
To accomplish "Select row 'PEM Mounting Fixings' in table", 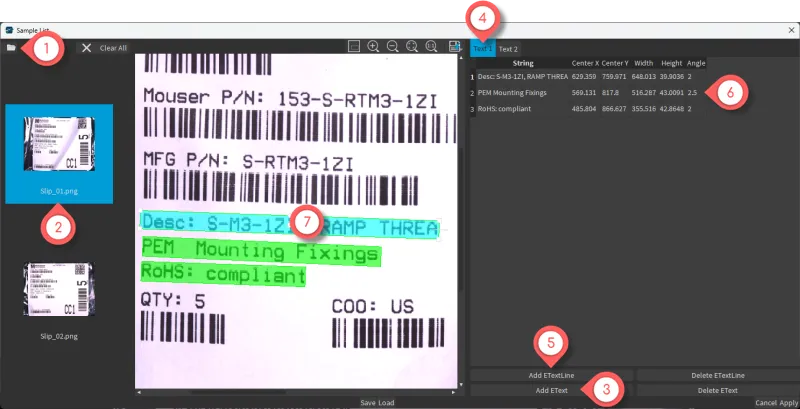I will 588,93.
